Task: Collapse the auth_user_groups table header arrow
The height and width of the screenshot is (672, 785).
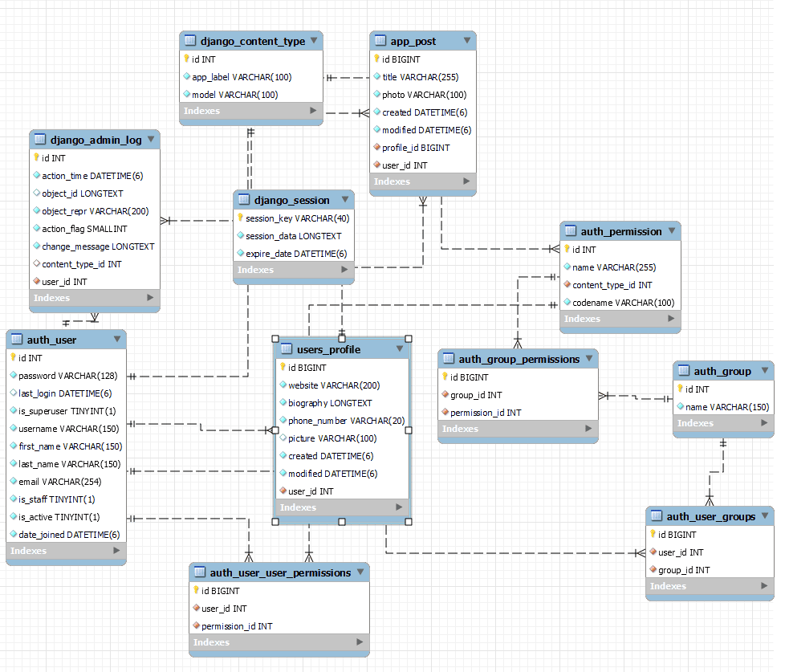Action: pos(764,516)
